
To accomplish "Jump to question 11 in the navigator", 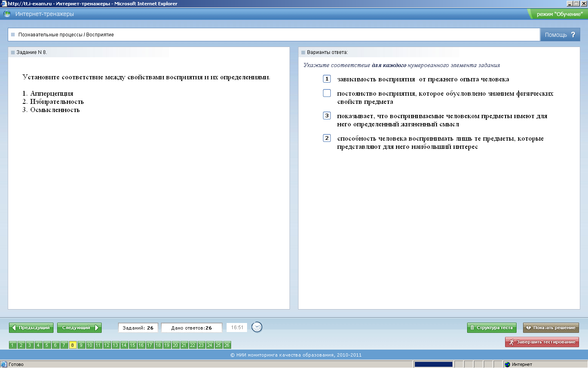I will click(x=98, y=345).
